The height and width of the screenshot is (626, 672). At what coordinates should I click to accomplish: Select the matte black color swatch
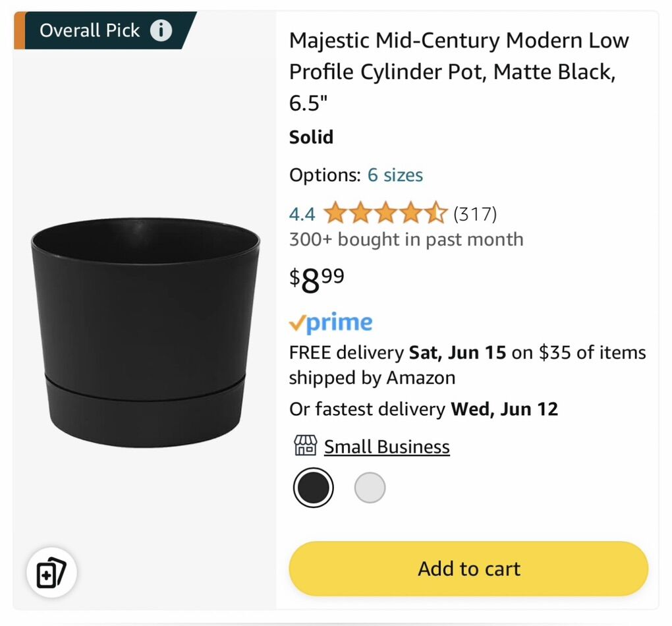coord(313,488)
